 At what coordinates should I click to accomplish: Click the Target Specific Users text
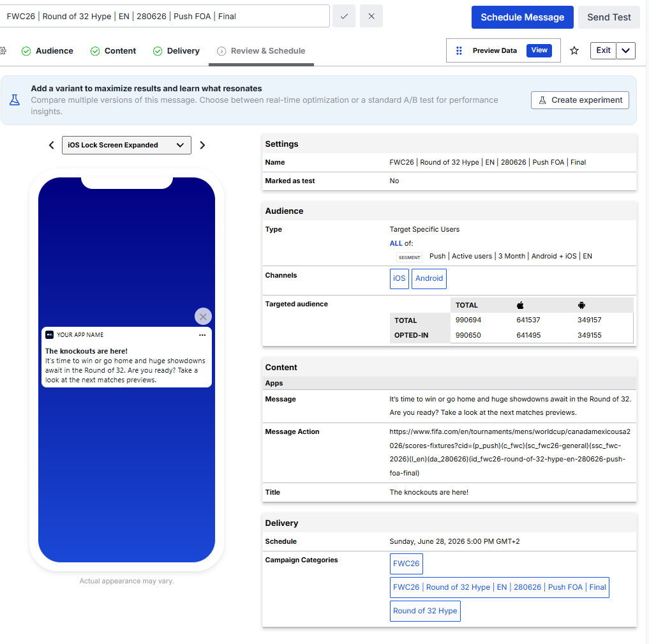(424, 229)
